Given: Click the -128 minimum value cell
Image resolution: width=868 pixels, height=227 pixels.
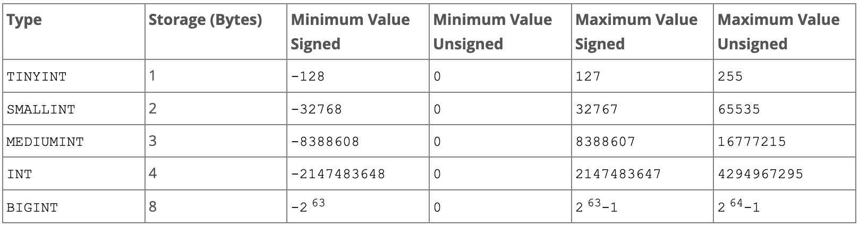Looking at the screenshot, I should [x=358, y=76].
